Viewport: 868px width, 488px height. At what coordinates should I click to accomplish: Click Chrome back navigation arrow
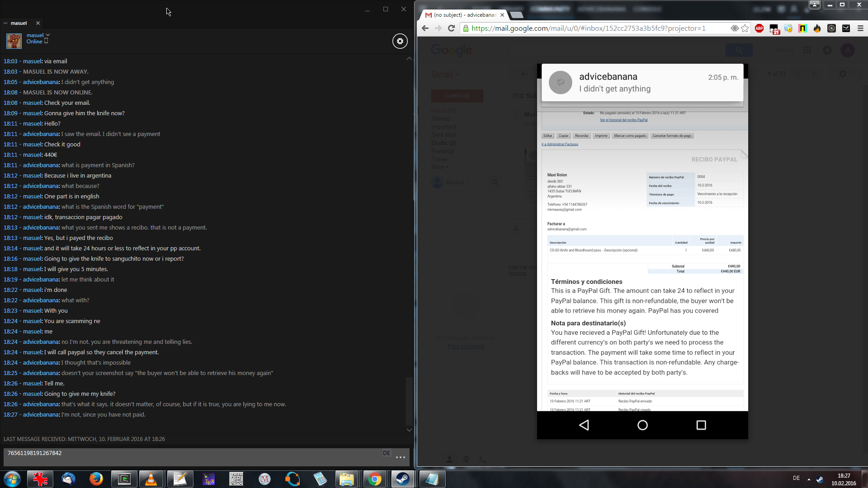(x=425, y=28)
